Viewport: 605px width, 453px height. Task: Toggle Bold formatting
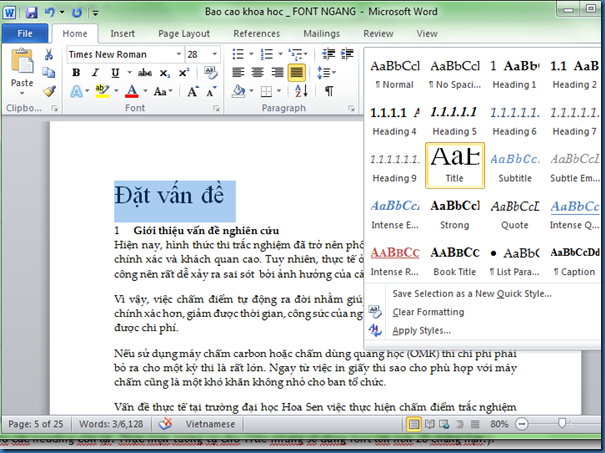click(x=76, y=73)
